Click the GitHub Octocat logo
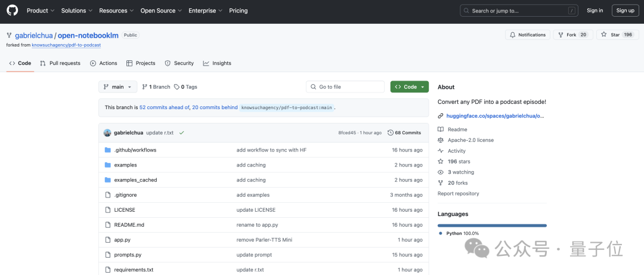Screen dimensions: 644x275 [13, 10]
